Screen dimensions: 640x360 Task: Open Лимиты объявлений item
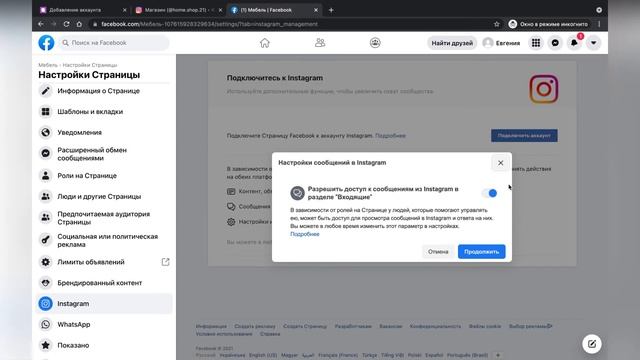104,262
